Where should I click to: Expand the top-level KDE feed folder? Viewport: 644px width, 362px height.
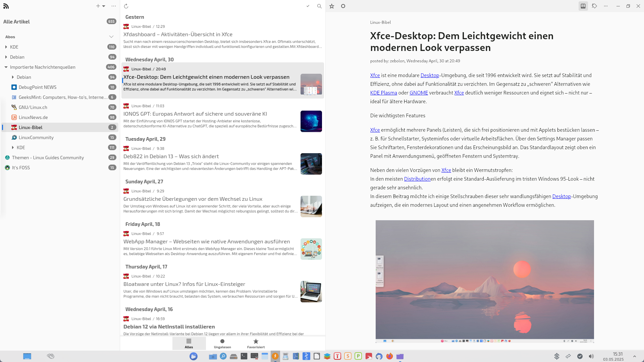click(x=6, y=47)
